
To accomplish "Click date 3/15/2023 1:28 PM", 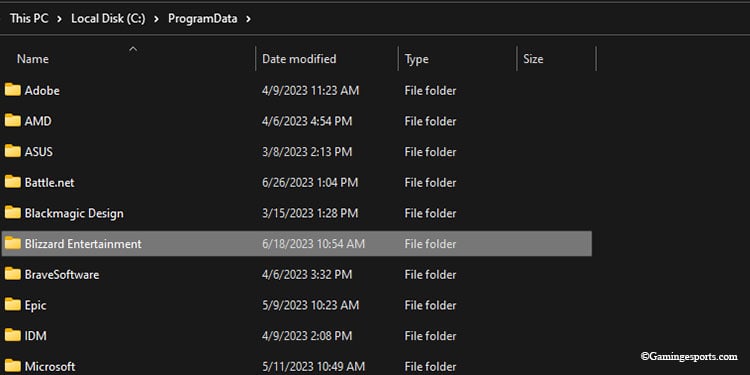I will point(310,213).
